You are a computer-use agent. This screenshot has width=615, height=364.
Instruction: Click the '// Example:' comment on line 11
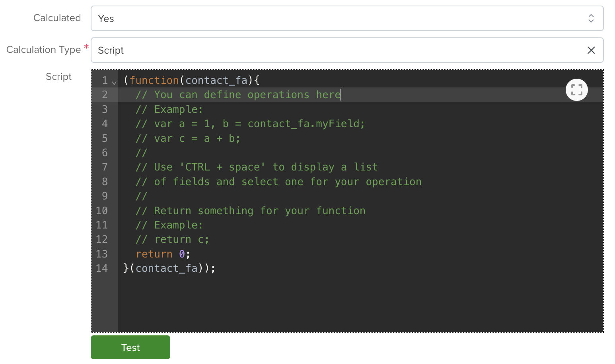(x=169, y=225)
